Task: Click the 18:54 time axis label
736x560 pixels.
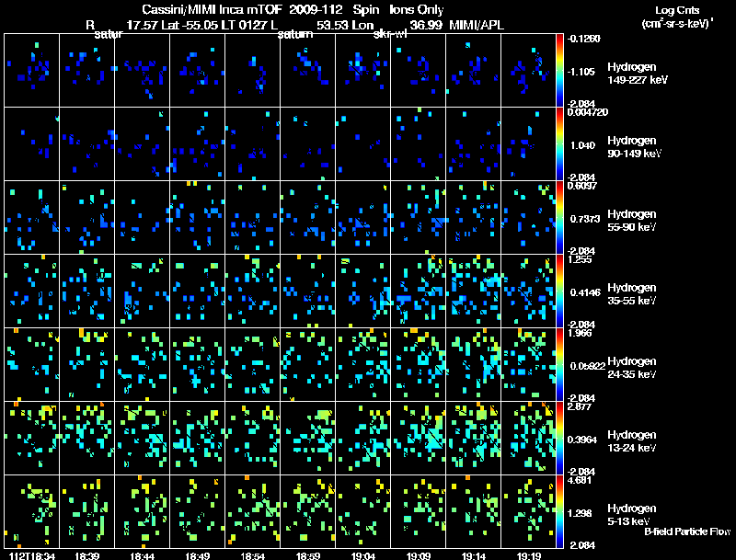Action: coord(252,555)
